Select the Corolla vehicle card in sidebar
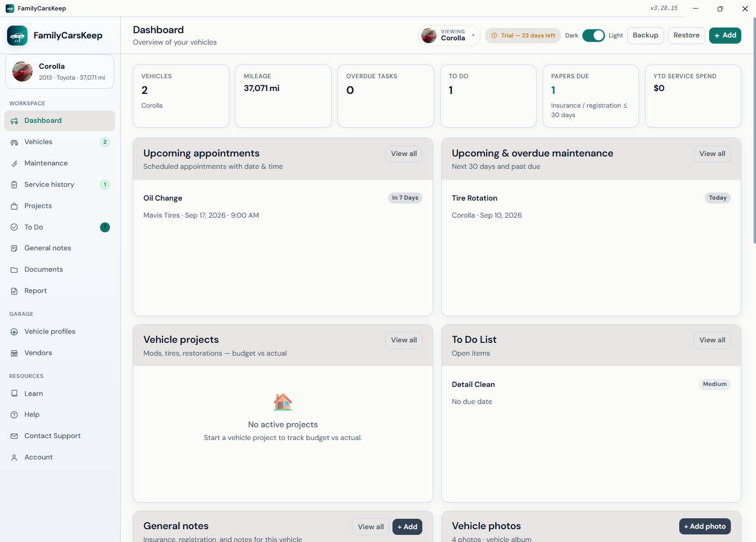756x542 pixels. point(60,72)
